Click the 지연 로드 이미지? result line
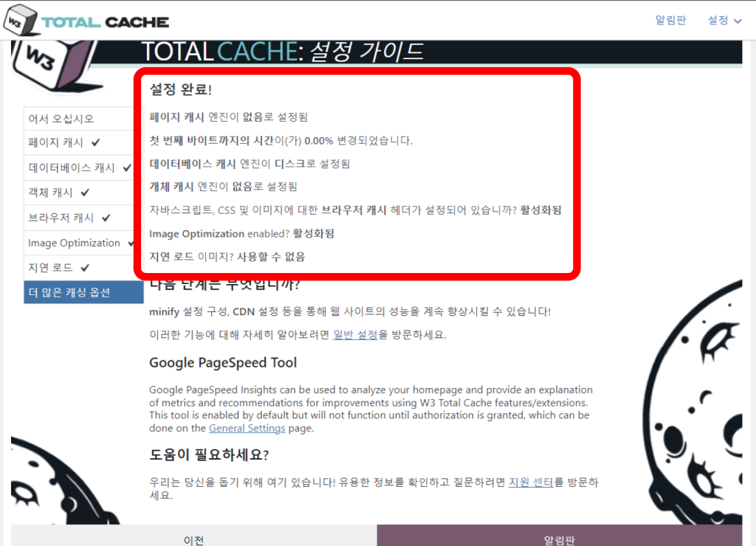Screen dimensions: 756x546 (227, 257)
